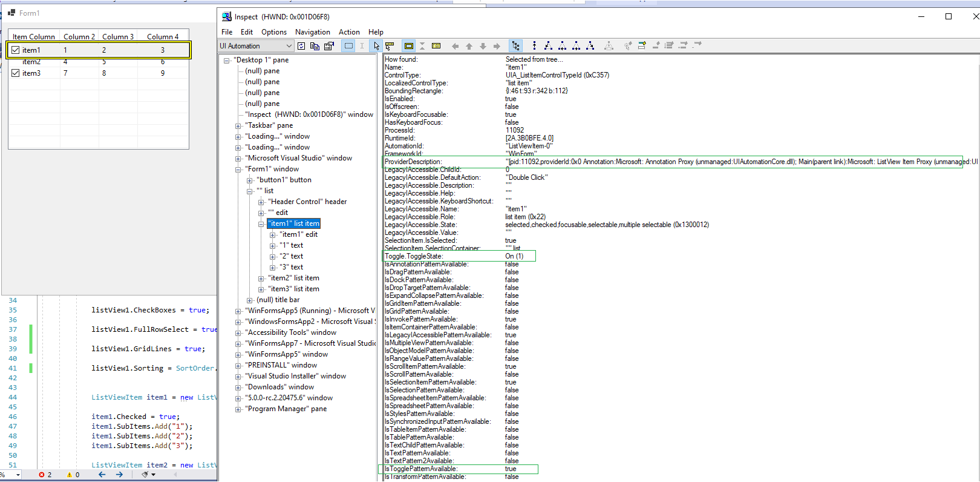Click the blue navigate backward arrow

(x=102, y=475)
